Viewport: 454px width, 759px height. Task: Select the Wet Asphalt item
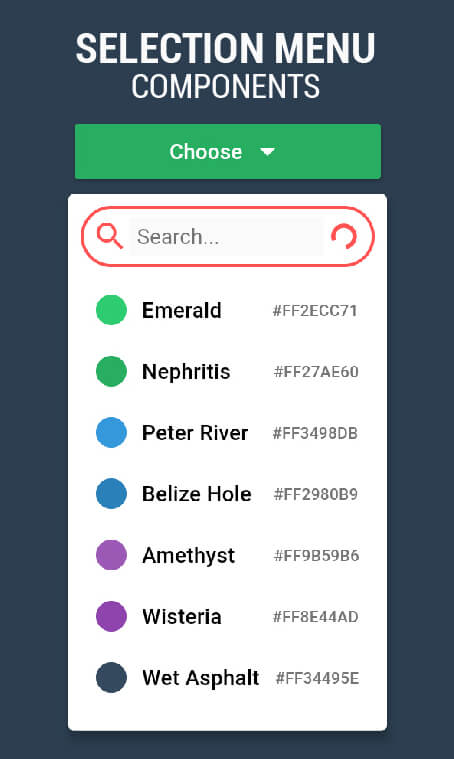(x=227, y=677)
